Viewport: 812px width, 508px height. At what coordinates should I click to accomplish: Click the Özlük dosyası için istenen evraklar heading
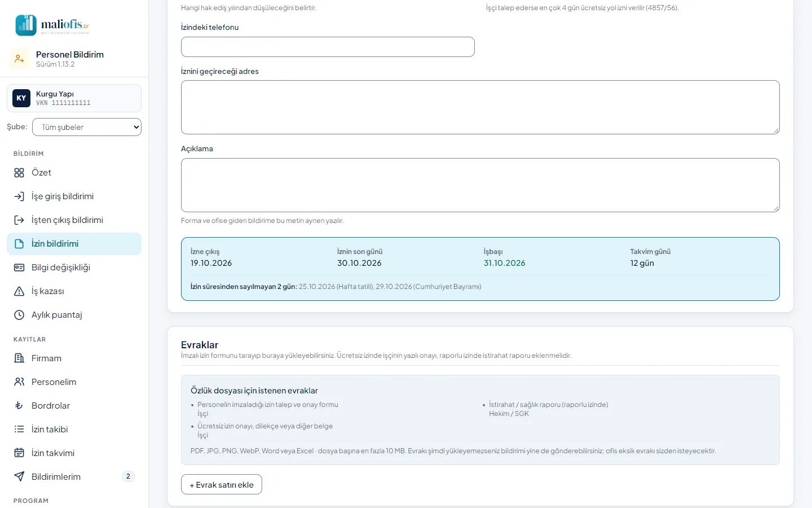pos(254,391)
